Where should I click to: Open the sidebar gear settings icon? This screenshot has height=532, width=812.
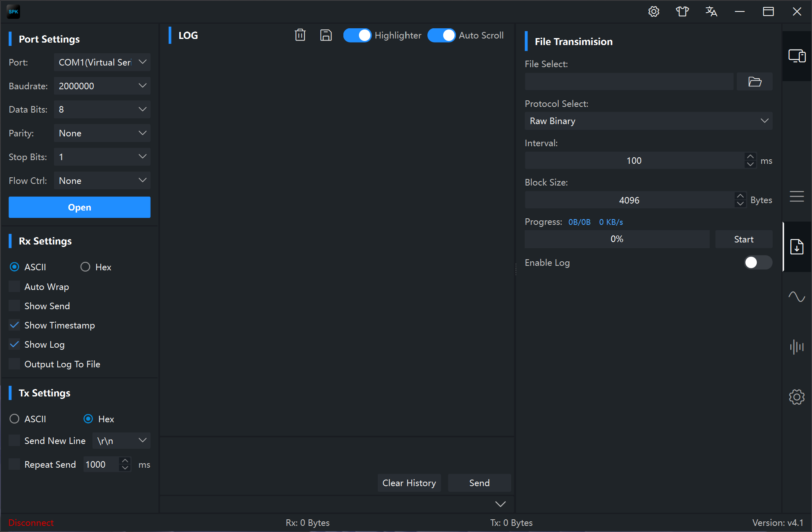coord(797,397)
